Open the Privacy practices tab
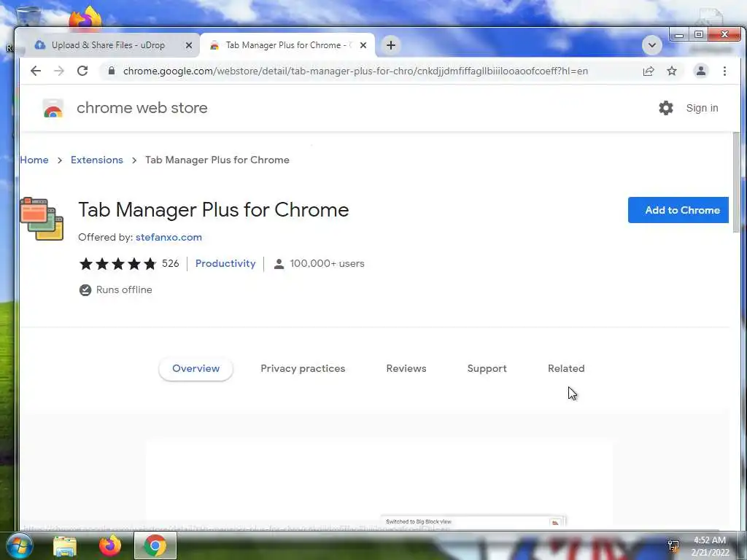 303,368
